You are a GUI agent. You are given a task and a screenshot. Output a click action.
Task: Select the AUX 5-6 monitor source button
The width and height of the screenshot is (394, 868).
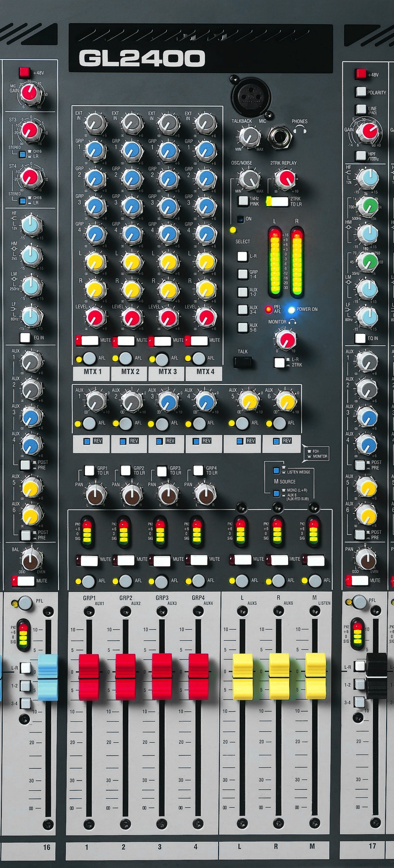tap(243, 327)
